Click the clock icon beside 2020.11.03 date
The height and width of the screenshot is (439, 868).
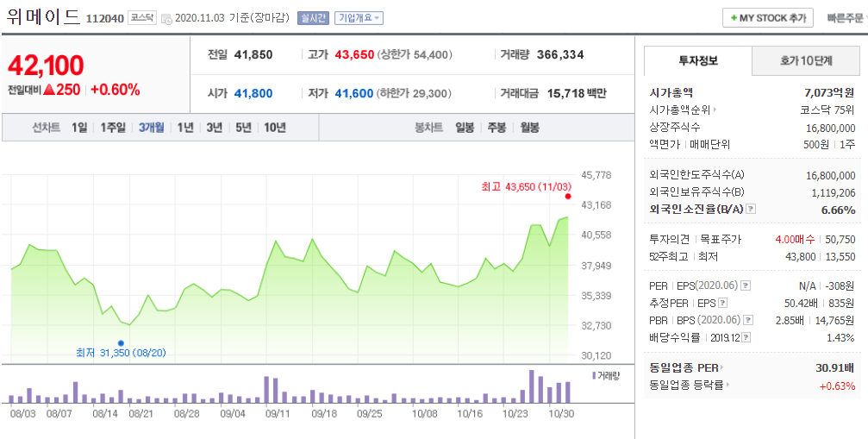166,19
